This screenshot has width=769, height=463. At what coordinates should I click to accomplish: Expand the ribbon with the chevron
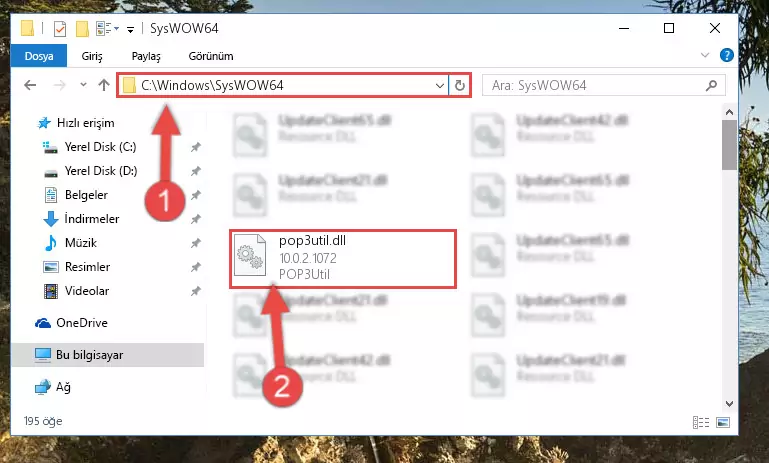click(705, 55)
